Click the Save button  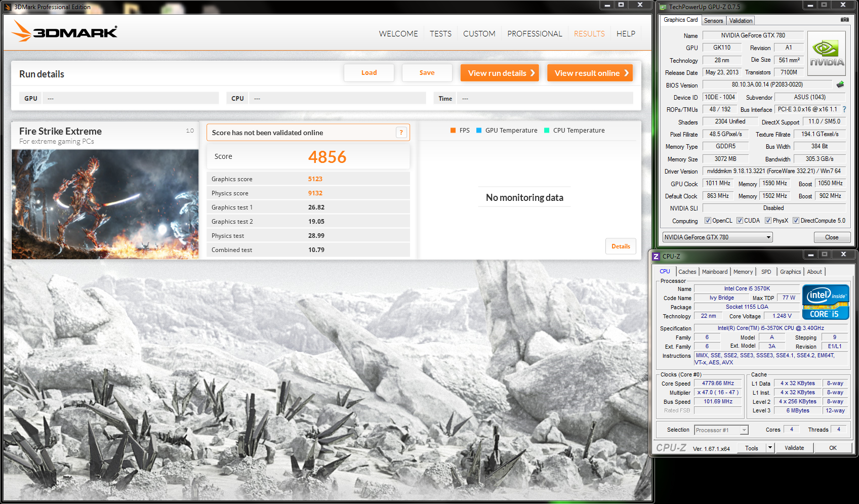coord(427,73)
